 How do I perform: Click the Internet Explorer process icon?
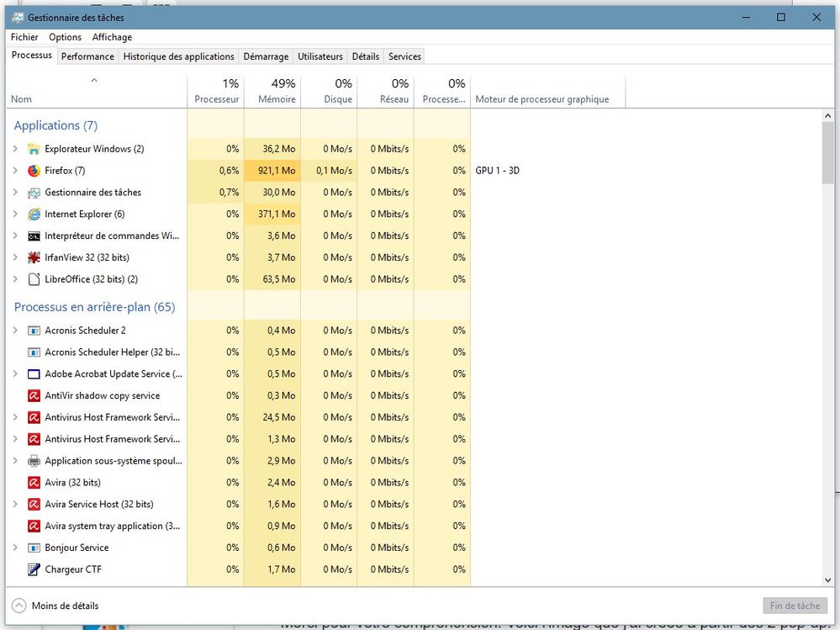pos(34,214)
